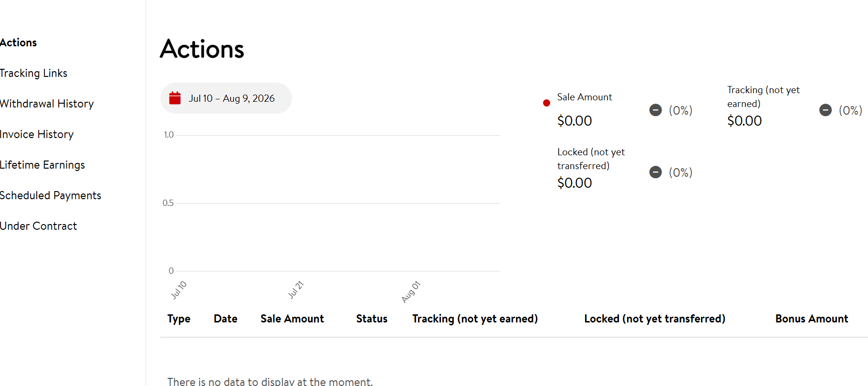The height and width of the screenshot is (386, 868).
Task: Select the Actions sidebar item
Action: (x=18, y=43)
